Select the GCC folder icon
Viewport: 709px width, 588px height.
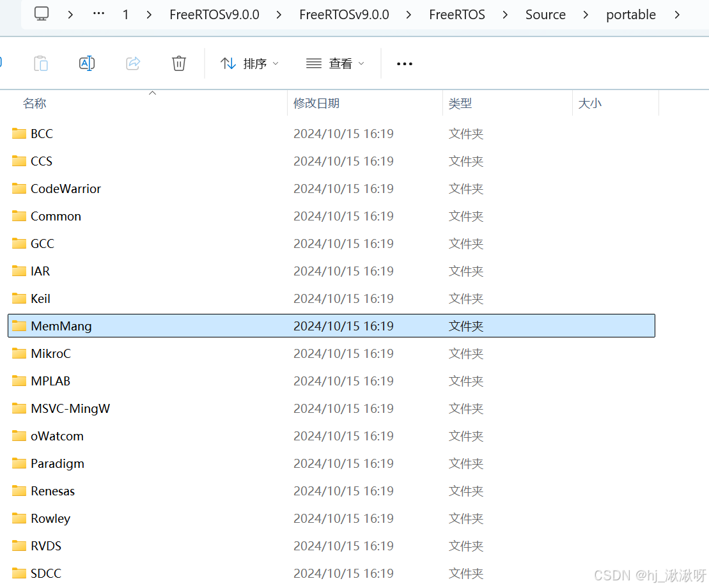pos(19,244)
